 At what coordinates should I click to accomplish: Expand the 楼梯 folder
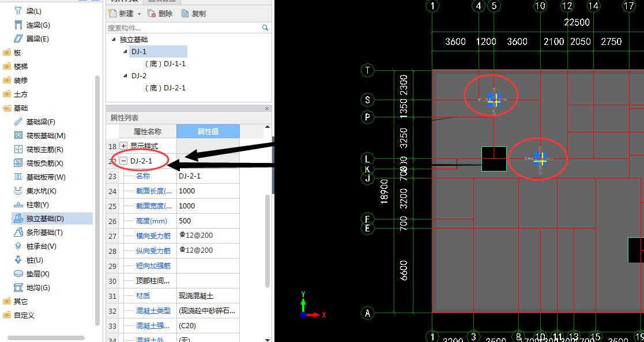point(7,66)
